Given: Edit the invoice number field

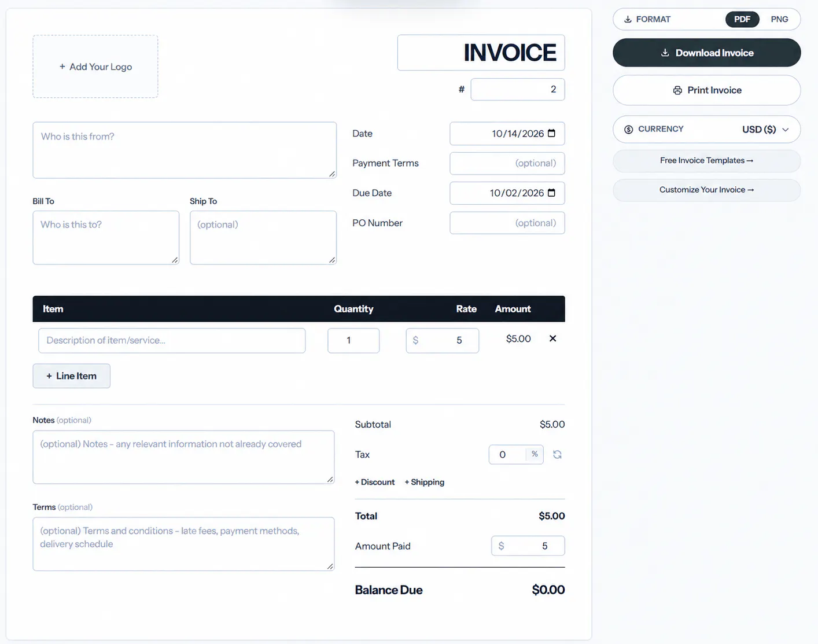Looking at the screenshot, I should coord(518,89).
